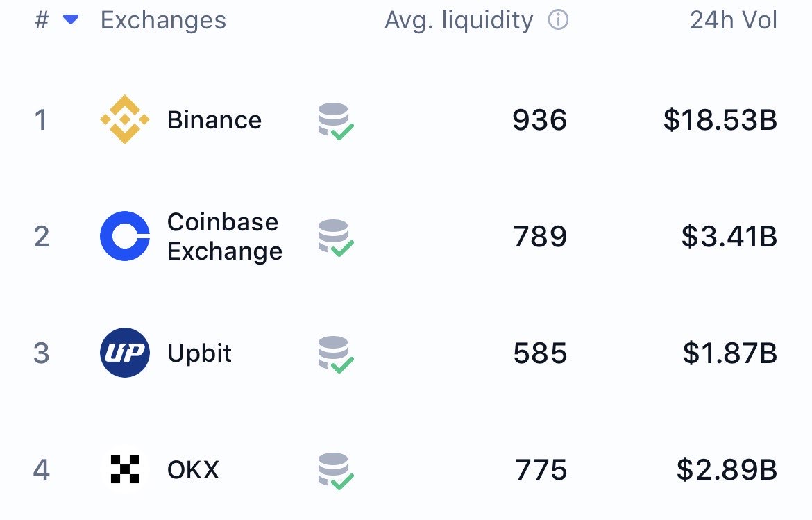Click the Upbit circular logo
Screen dimensions: 812x520
124,353
